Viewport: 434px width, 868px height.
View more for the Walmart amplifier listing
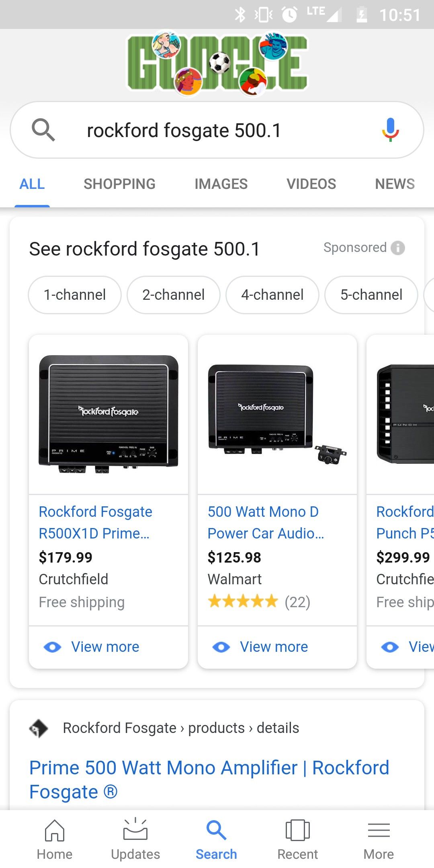(274, 647)
